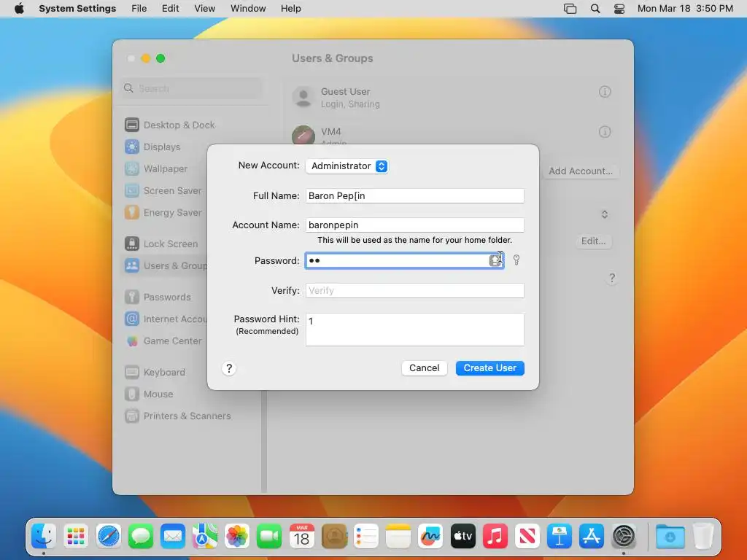Click the settings Search field
This screenshot has height=560, width=747.
click(x=192, y=88)
